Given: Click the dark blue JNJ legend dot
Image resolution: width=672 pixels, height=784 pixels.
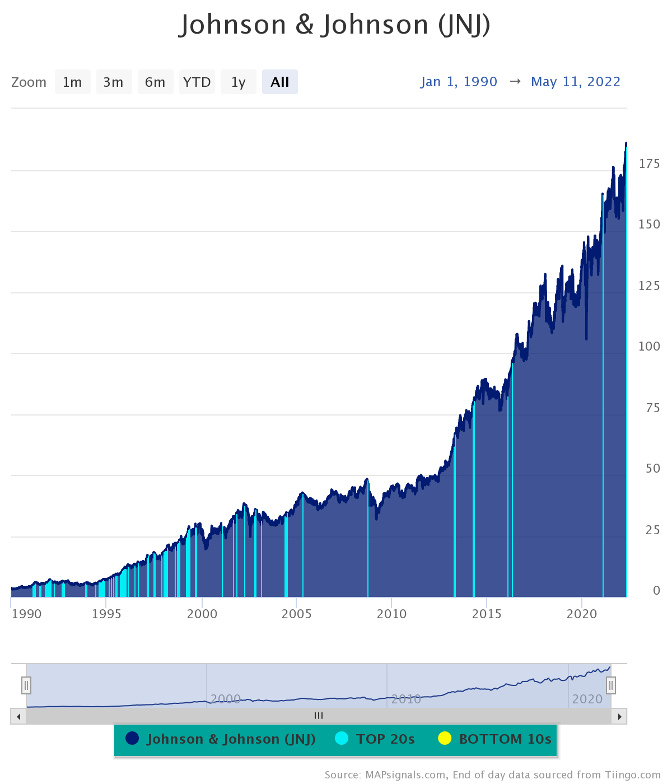Looking at the screenshot, I should tap(132, 738).
